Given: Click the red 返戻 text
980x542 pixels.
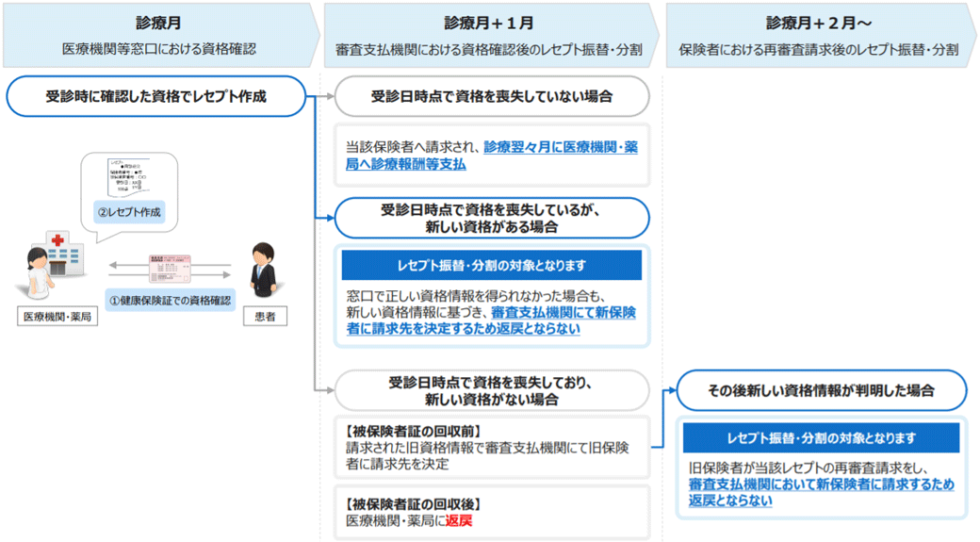Looking at the screenshot, I should 460,519.
